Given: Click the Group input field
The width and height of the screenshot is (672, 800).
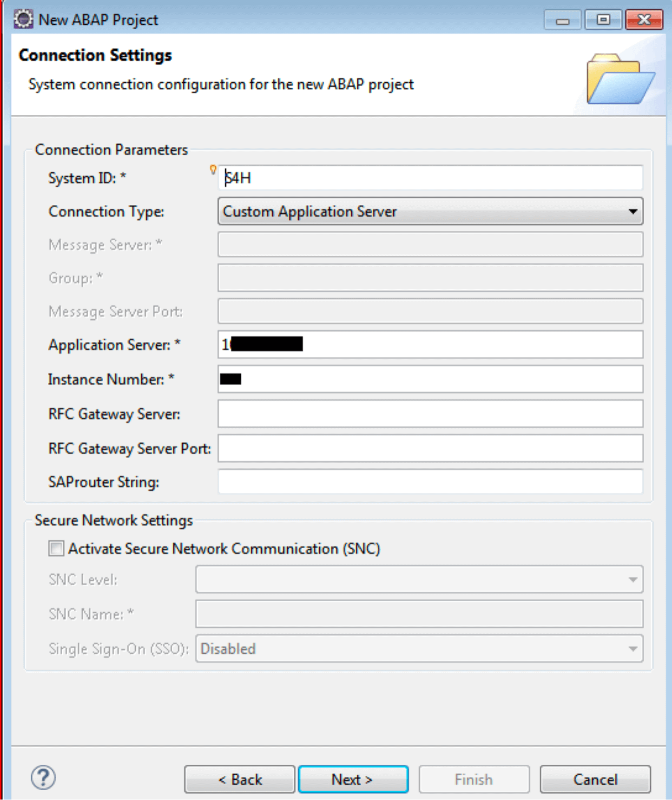Looking at the screenshot, I should click(430, 278).
